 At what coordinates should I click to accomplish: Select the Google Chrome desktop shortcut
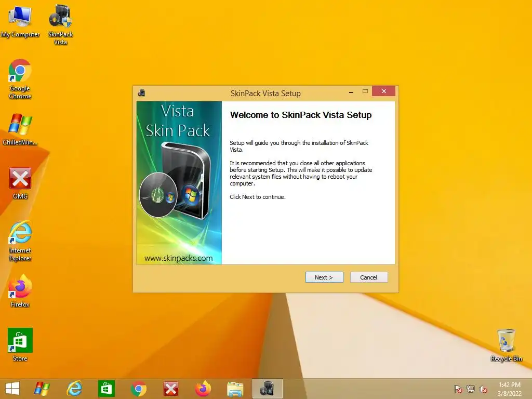click(20, 79)
